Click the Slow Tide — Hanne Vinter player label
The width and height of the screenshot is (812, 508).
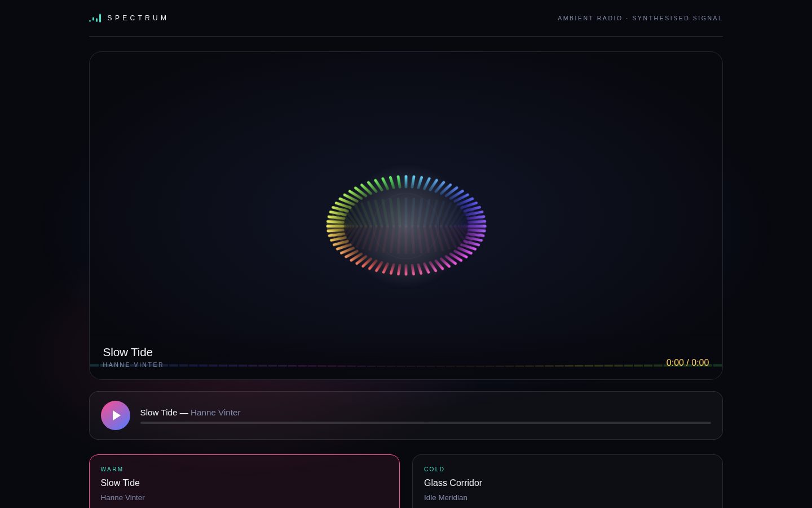[190, 413]
